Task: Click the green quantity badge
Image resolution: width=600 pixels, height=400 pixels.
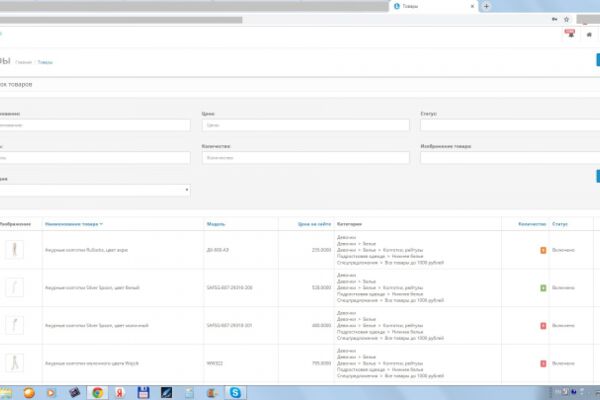Action: (543, 288)
